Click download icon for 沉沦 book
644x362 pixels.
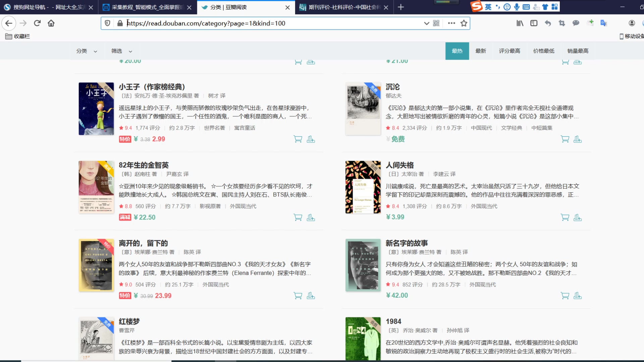[577, 139]
